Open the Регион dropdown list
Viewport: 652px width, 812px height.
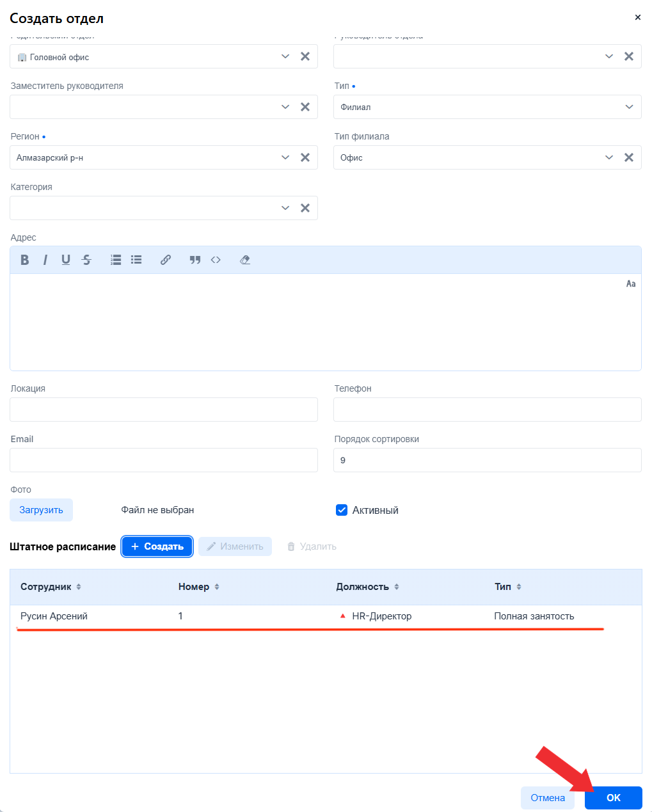point(285,157)
